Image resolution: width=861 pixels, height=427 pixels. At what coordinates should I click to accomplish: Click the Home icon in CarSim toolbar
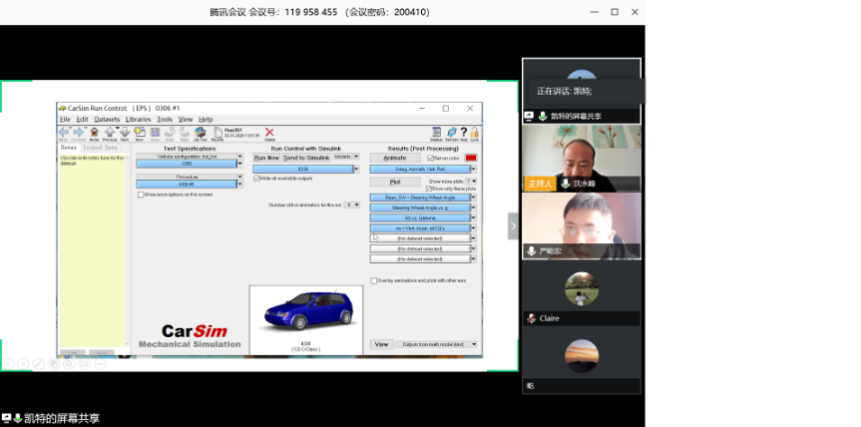click(x=94, y=131)
